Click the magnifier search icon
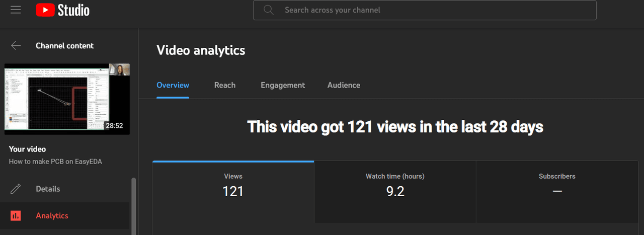644x235 pixels. click(x=269, y=10)
